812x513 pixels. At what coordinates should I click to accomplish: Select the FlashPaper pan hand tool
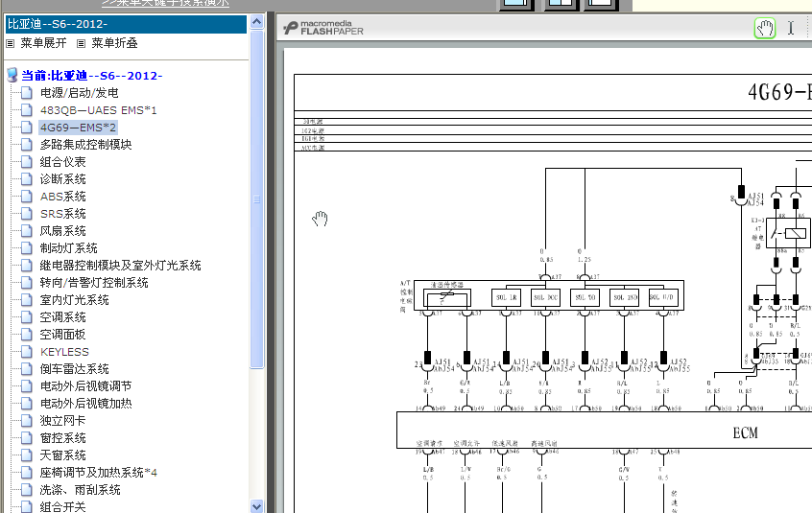pos(765,28)
